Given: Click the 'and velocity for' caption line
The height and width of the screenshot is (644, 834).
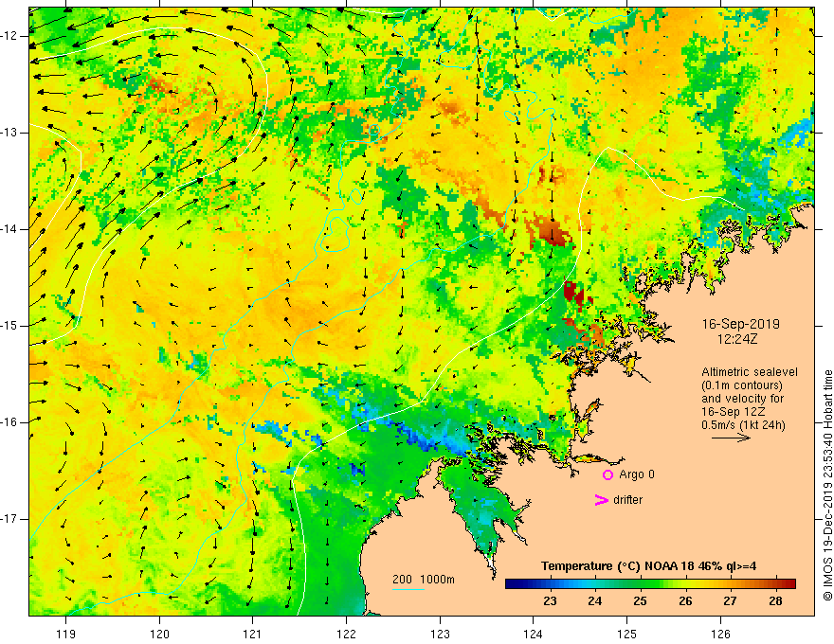Looking at the screenshot, I should (742, 399).
